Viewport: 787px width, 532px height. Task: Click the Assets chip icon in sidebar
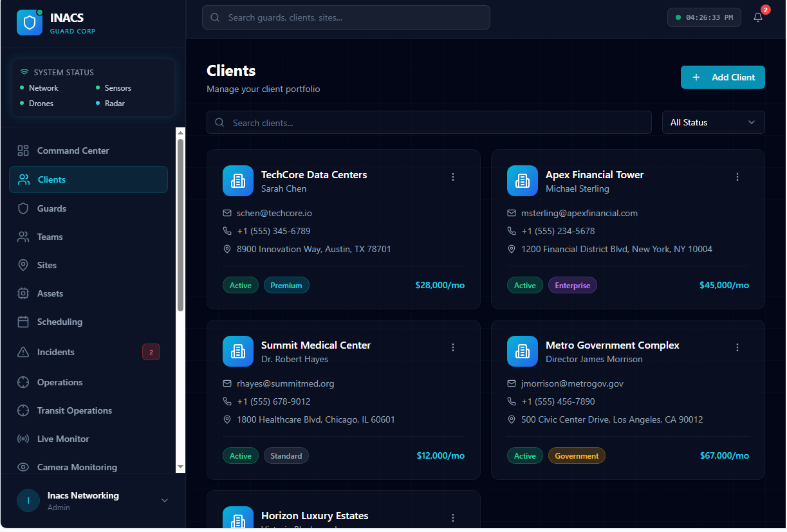(x=23, y=293)
